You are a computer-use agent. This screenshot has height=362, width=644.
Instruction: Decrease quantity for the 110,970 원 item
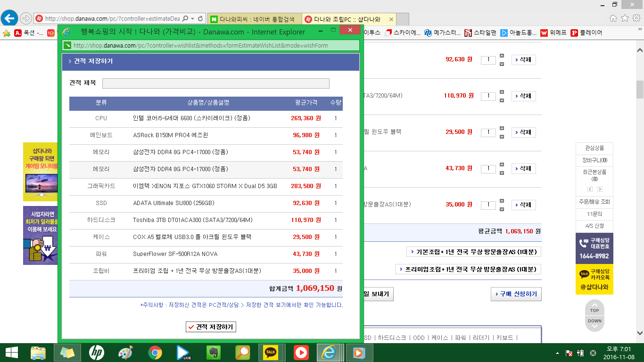(x=502, y=100)
